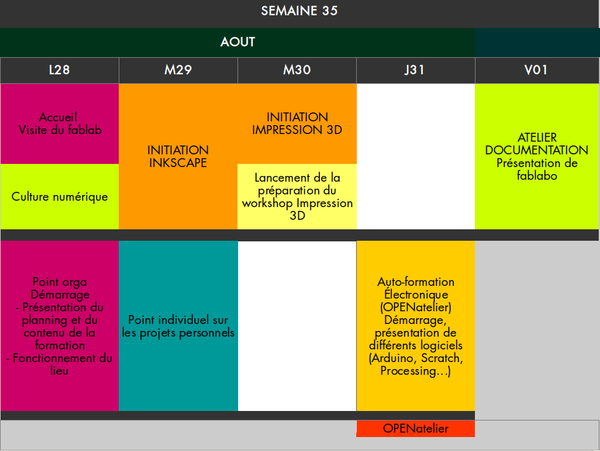Open the INITIATION INKSCAPE session
The height and width of the screenshot is (451, 600).
[178, 156]
